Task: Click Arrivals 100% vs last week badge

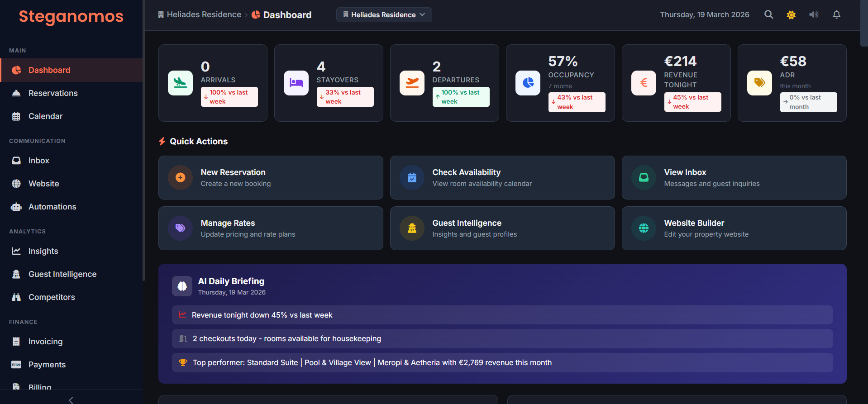Action: pyautogui.click(x=229, y=97)
